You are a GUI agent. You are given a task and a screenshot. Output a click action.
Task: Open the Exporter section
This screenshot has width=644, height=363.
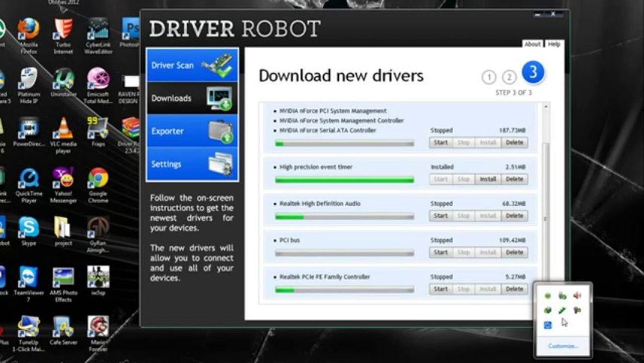(192, 131)
